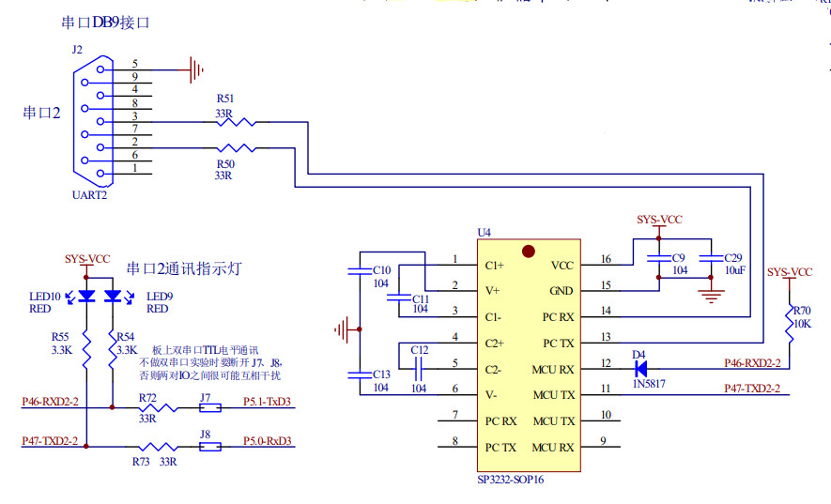
Task: Select the C12 capacitor symbol
Action: click(x=418, y=369)
